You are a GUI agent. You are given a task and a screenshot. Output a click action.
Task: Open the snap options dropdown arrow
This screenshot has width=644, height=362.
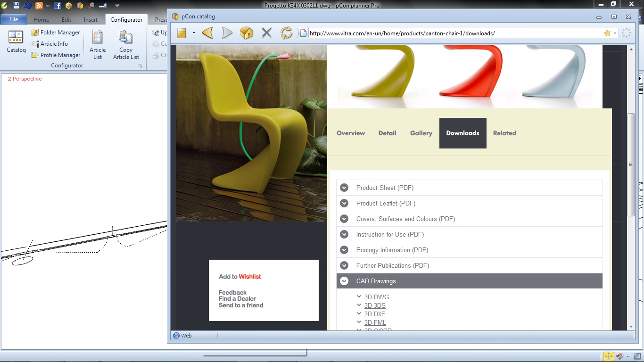tap(628, 356)
